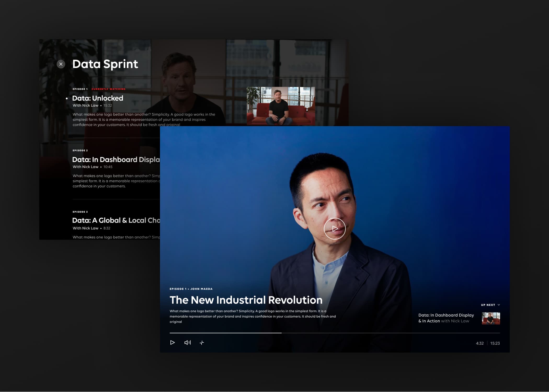Click the Episode 3 label

[80, 212]
